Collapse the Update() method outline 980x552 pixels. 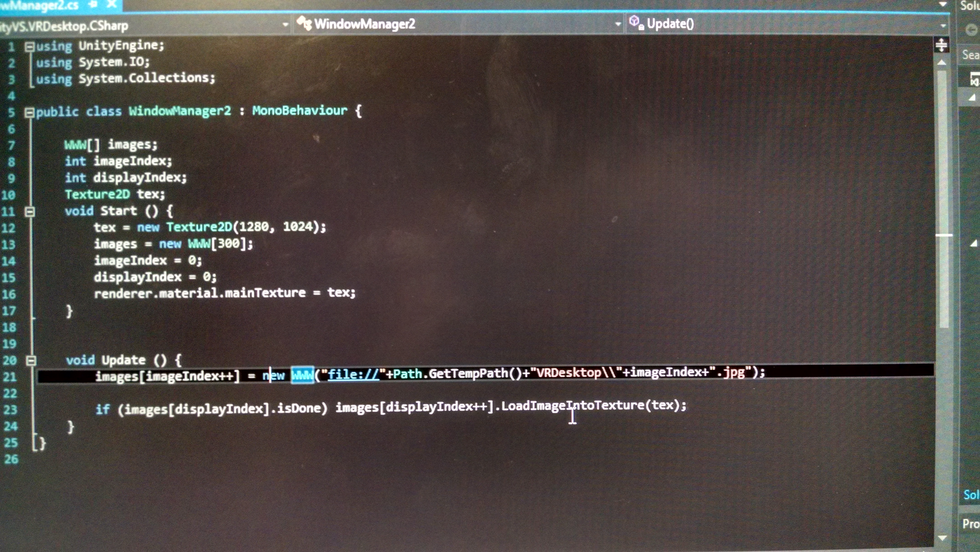point(31,360)
